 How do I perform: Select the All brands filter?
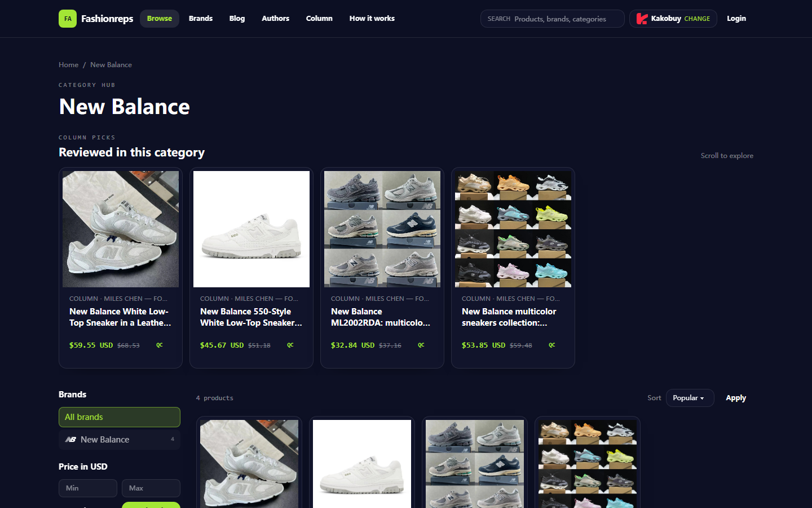120,417
